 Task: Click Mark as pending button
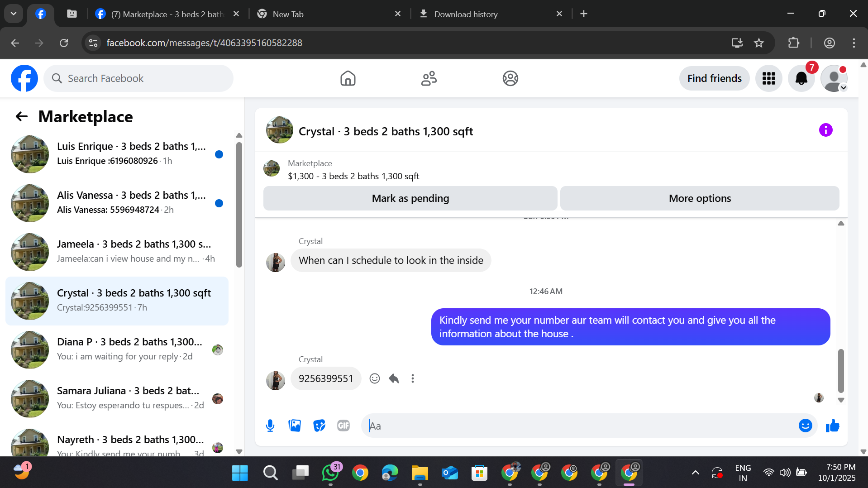point(410,198)
